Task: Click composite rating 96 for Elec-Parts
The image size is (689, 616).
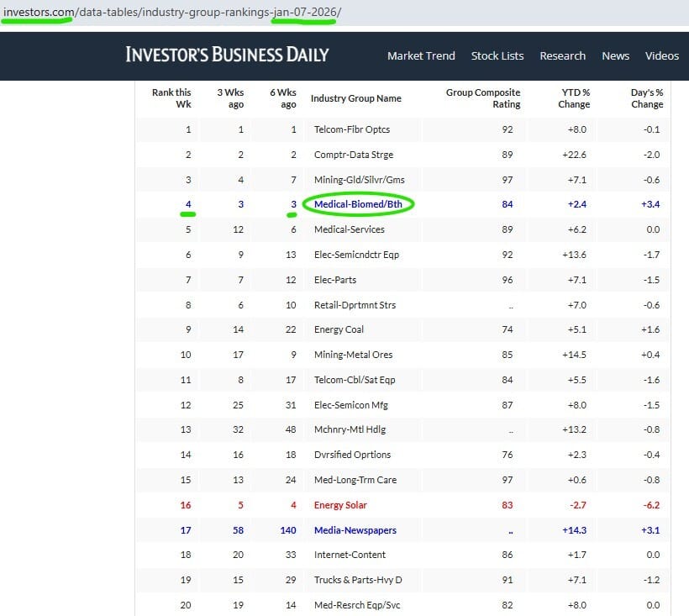Action: click(x=507, y=280)
